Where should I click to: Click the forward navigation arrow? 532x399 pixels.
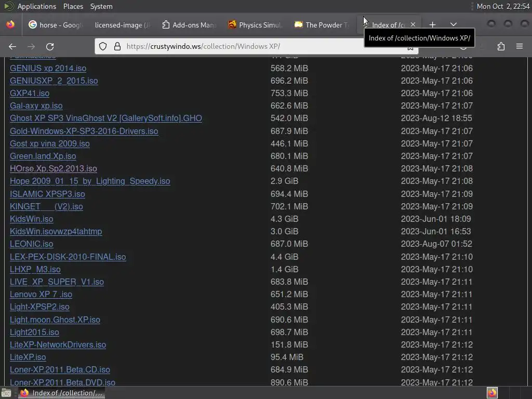click(31, 46)
